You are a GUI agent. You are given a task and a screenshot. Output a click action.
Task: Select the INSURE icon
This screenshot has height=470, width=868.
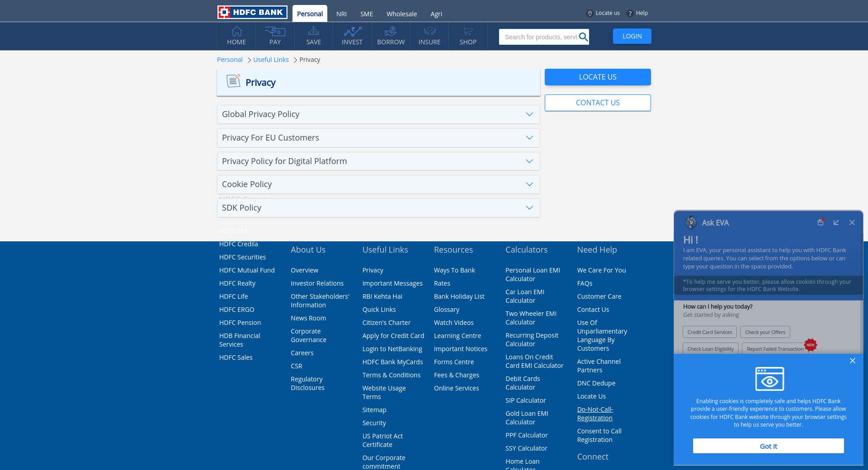pos(429,32)
